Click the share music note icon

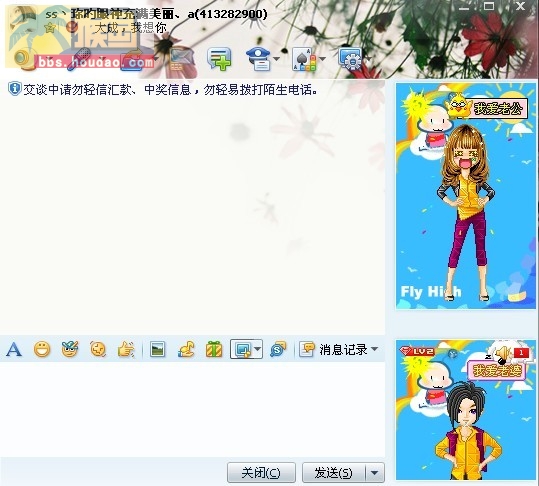tap(186, 350)
